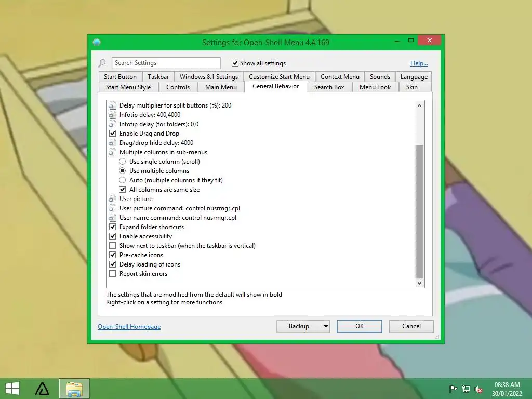The width and height of the screenshot is (532, 399).
Task: Enable Show next to taskbar option
Action: pyautogui.click(x=113, y=245)
